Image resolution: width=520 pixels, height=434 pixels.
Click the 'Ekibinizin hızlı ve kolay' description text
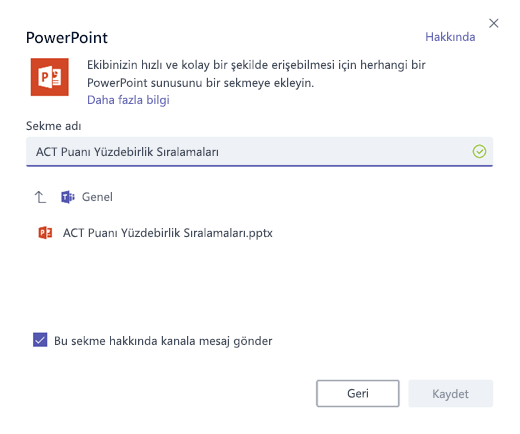(256, 65)
